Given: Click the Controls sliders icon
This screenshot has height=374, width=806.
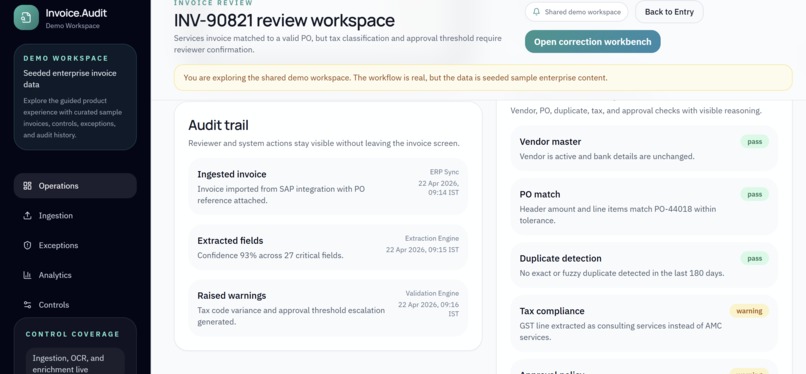Looking at the screenshot, I should click(x=28, y=305).
